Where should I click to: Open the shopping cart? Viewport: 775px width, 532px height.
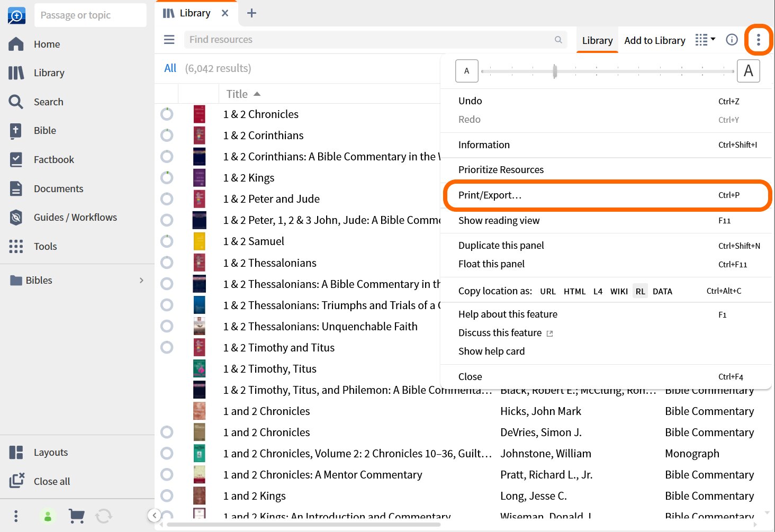[x=76, y=516]
